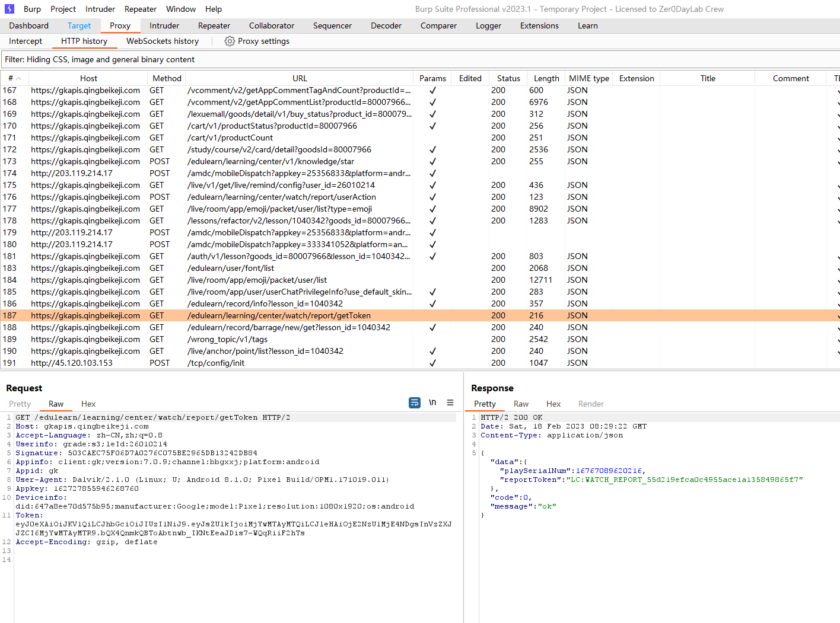The width and height of the screenshot is (840, 623).
Task: Open the WebSockets history sub-tab
Action: pyautogui.click(x=163, y=41)
